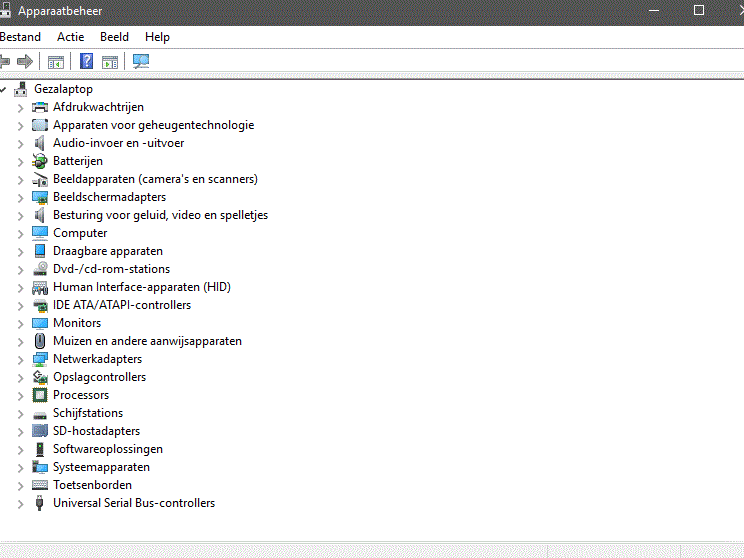Image resolution: width=744 pixels, height=558 pixels.
Task: Click the Muizen mouse icon
Action: click(x=40, y=341)
